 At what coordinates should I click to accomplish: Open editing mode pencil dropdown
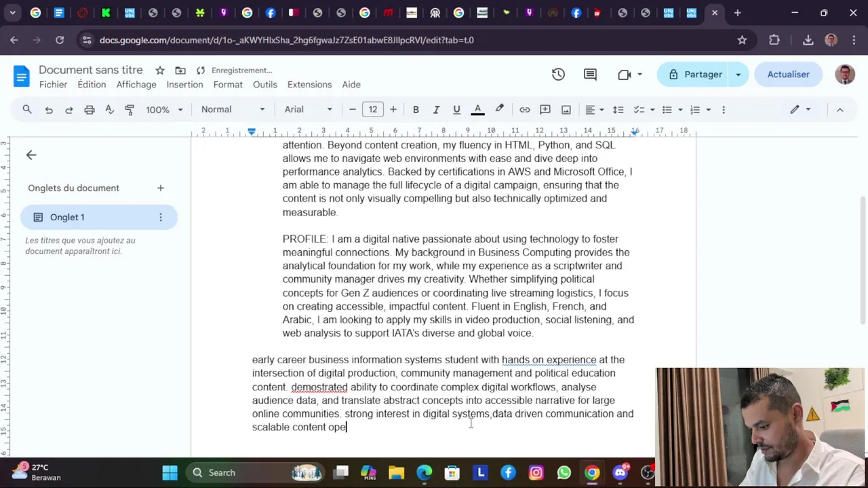[x=800, y=109]
